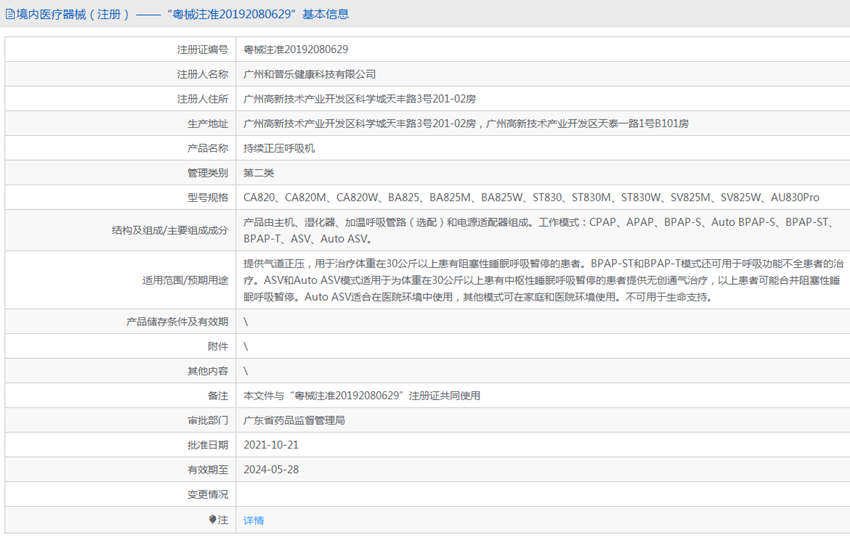Click the 产品储存条件及有效期 row label
The image size is (850, 537).
click(177, 321)
